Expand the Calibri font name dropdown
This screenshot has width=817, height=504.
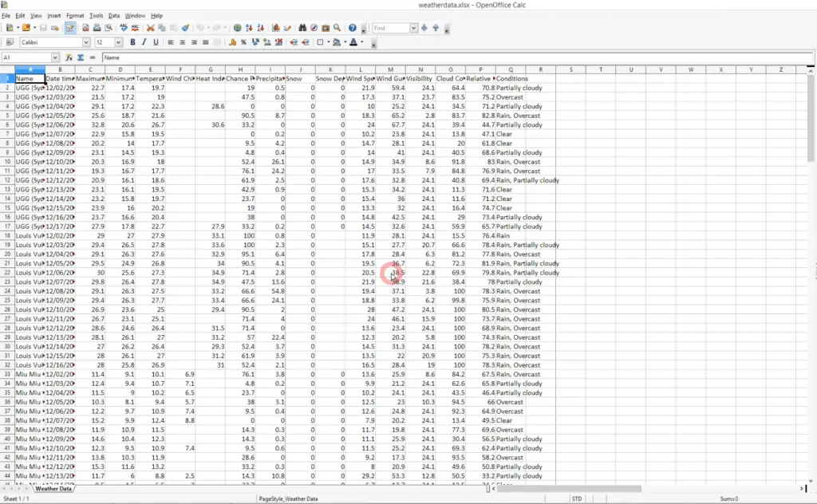[x=85, y=42]
